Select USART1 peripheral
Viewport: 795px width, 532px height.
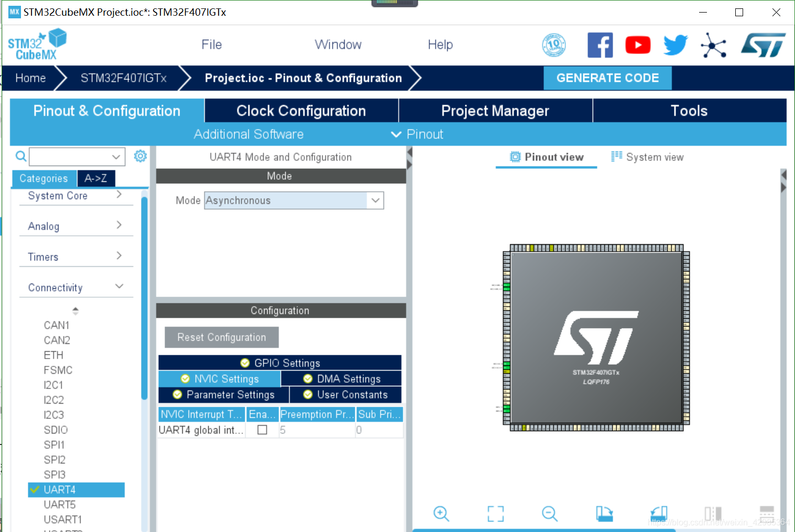(x=63, y=519)
